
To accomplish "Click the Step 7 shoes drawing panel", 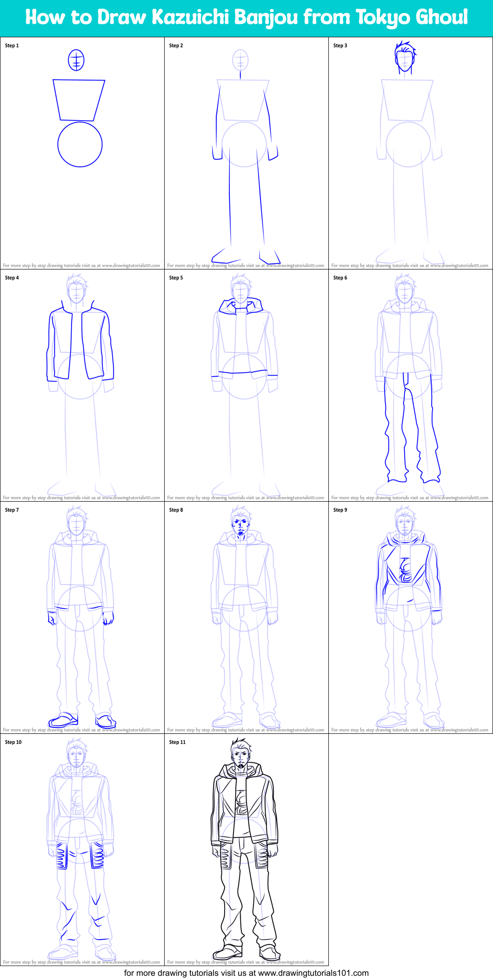I will point(82,618).
